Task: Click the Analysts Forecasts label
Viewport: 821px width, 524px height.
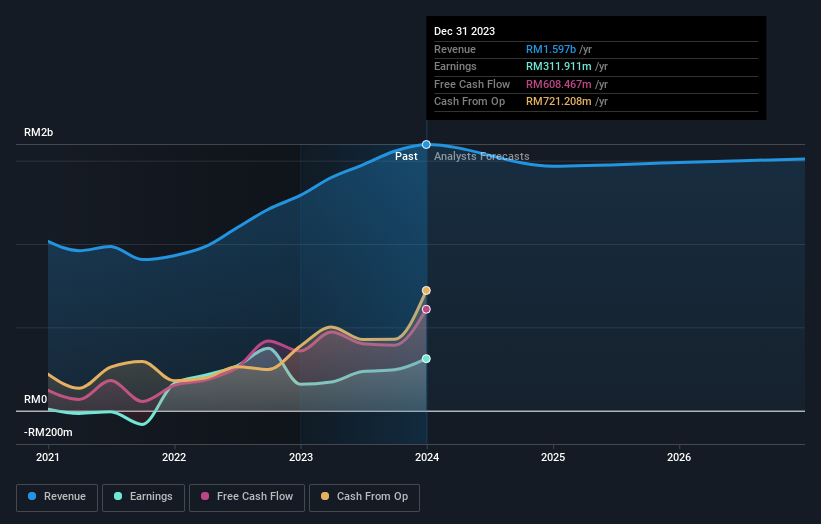Action: coord(482,157)
